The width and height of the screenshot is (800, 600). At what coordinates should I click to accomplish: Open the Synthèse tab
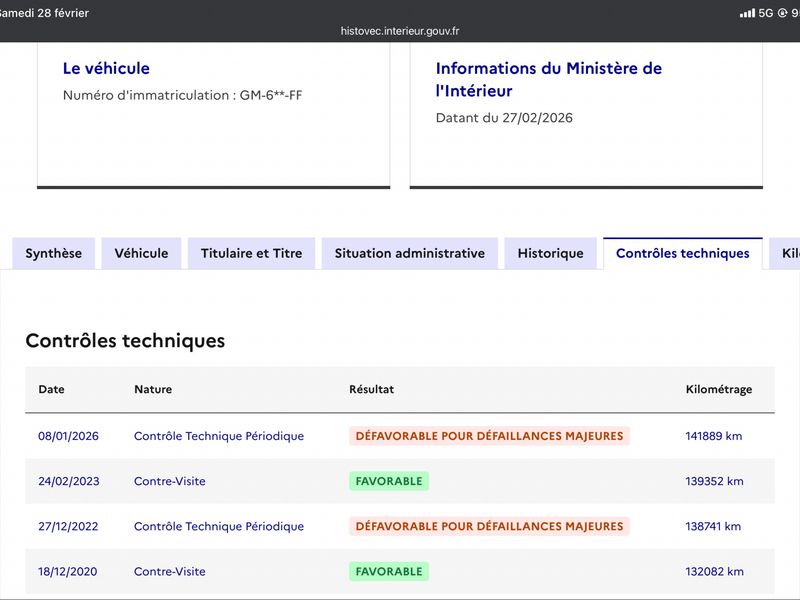(53, 253)
